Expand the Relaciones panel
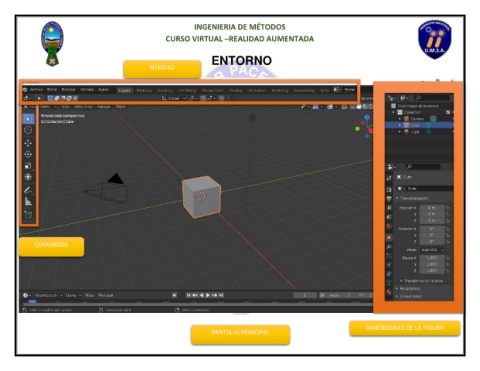The width and height of the screenshot is (480, 371). 408,288
